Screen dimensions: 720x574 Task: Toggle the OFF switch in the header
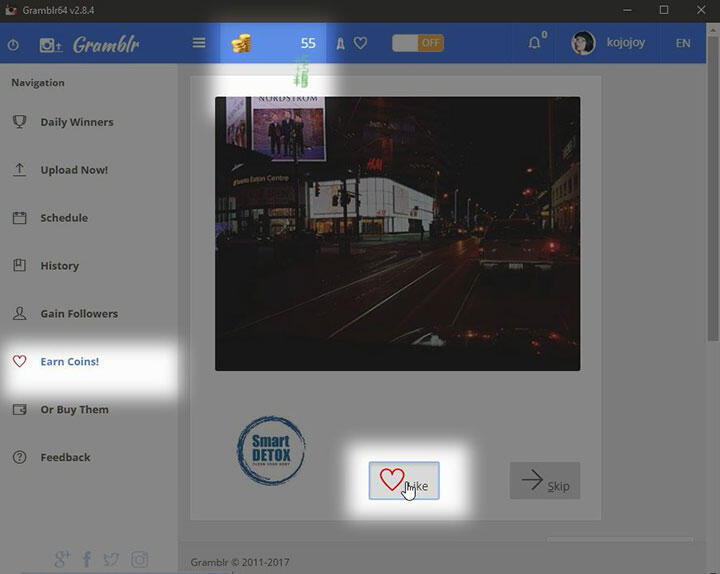click(418, 43)
